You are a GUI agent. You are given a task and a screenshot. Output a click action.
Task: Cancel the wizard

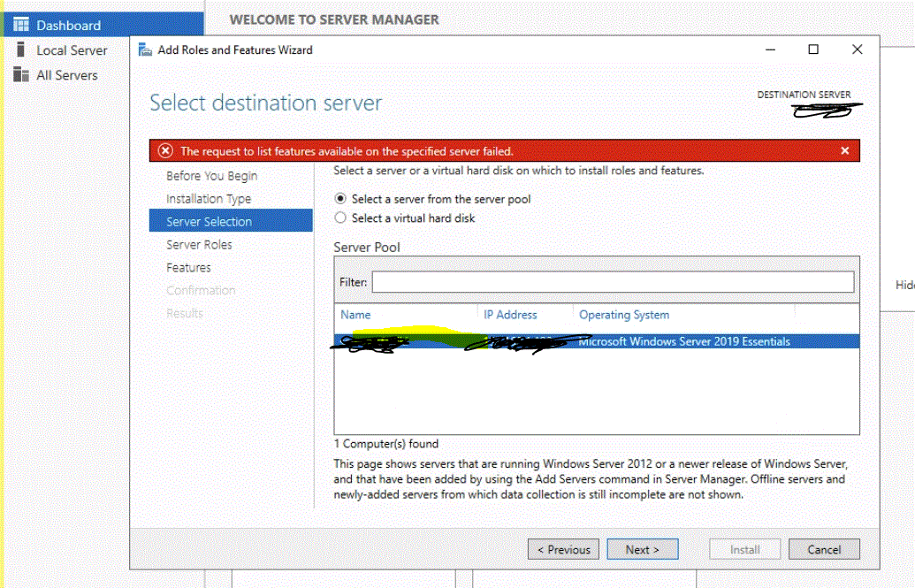(824, 549)
